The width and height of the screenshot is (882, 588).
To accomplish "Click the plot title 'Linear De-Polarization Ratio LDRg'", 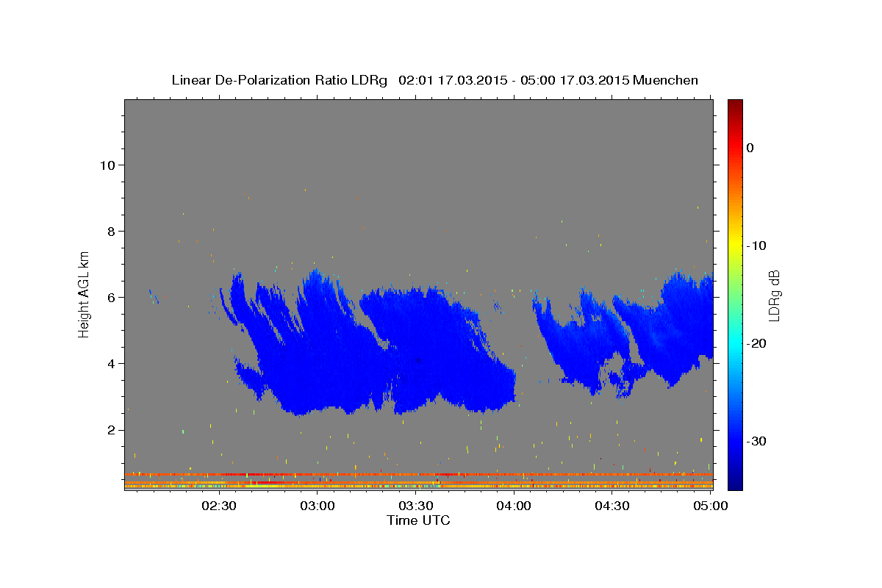I will (279, 80).
